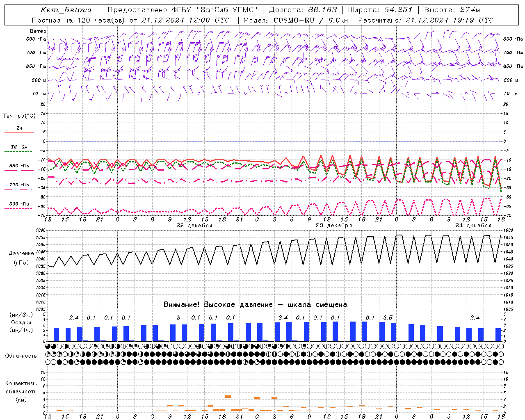Image resolution: width=525 pixels, height=420 pixels.
Task: Click the 500 гПа legend in temperature panel
Action: tap(19, 204)
